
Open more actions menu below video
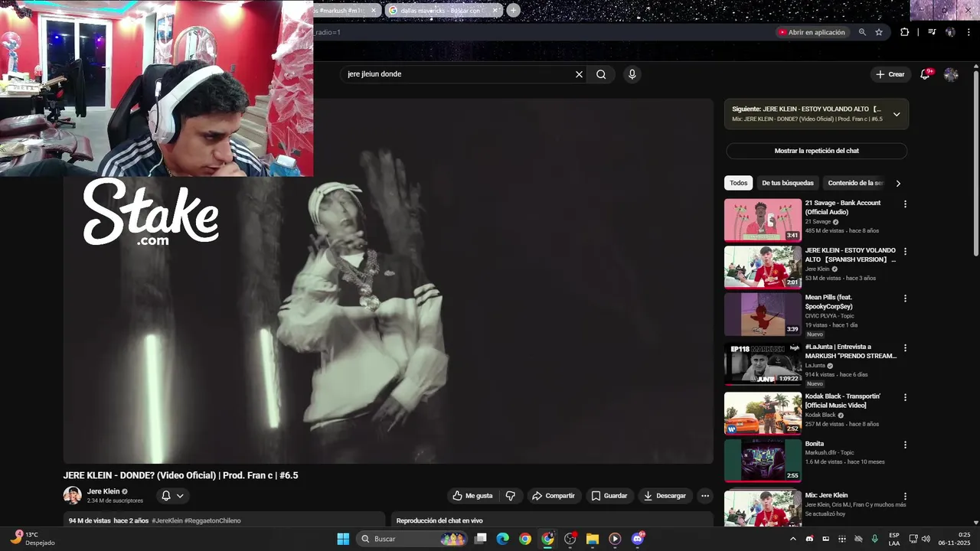click(705, 496)
